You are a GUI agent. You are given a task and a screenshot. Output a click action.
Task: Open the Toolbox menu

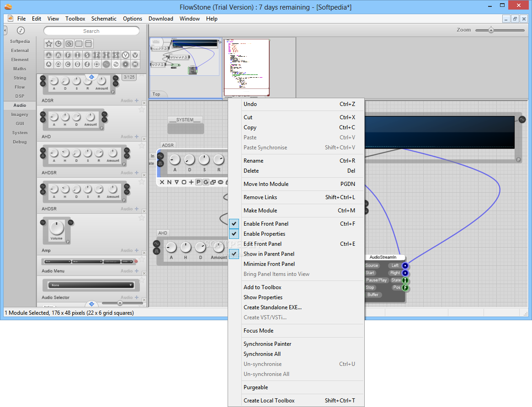pos(75,19)
